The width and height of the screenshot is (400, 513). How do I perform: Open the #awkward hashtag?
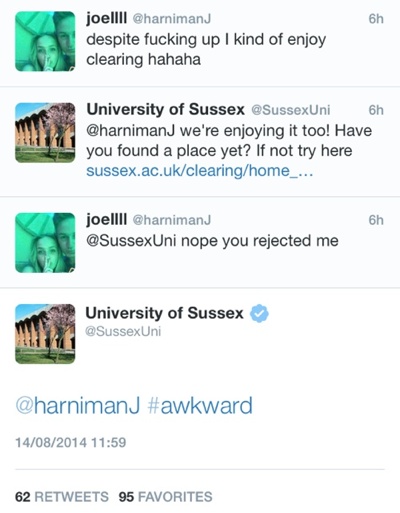[199, 406]
